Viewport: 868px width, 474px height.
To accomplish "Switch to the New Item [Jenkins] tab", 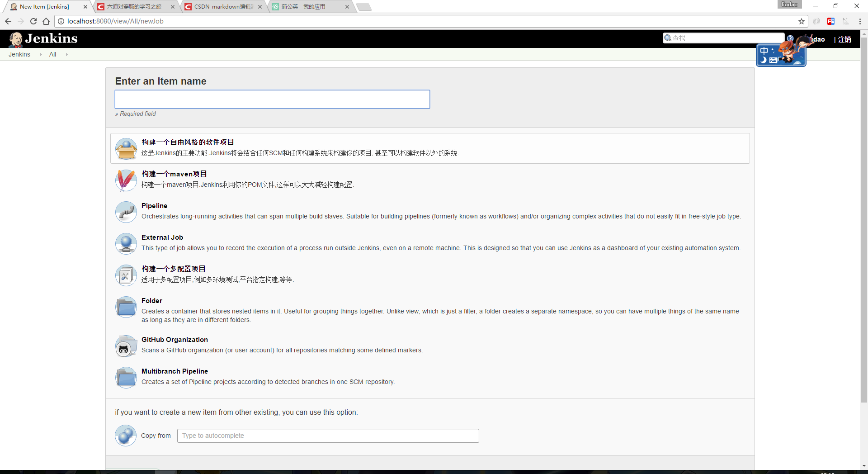I will (x=47, y=7).
